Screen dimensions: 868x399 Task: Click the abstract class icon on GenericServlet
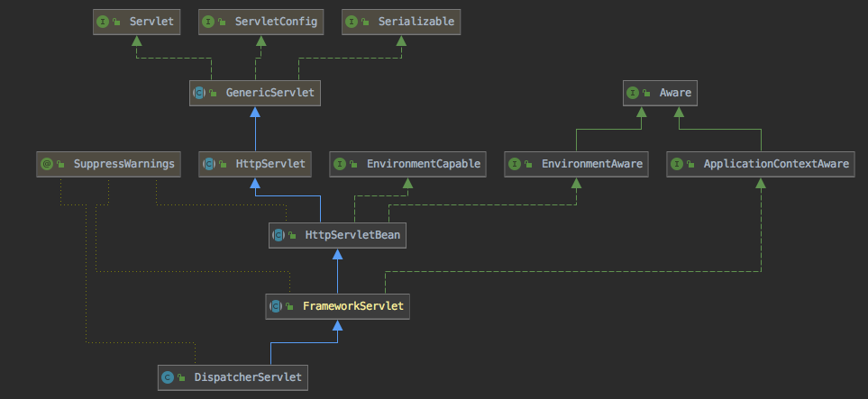coord(199,92)
